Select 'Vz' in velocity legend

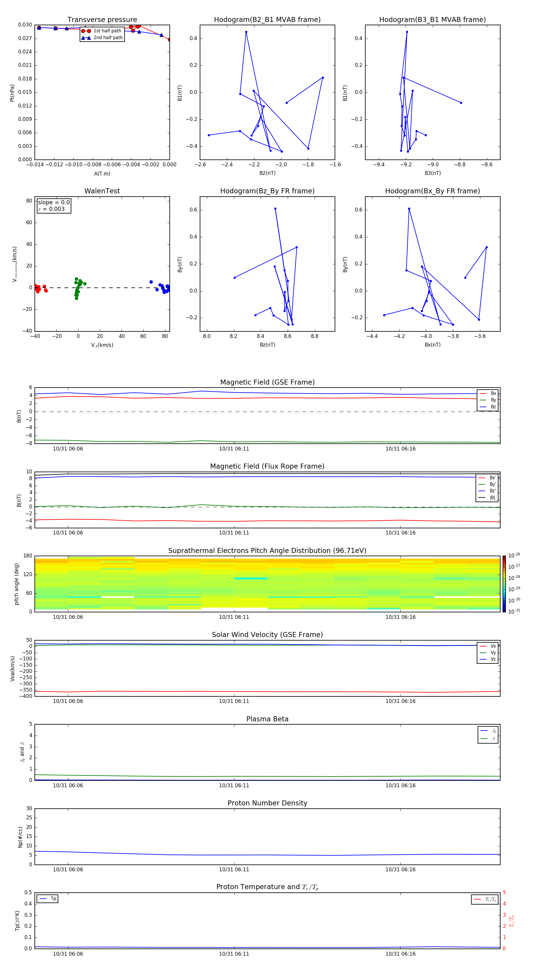pos(488,659)
